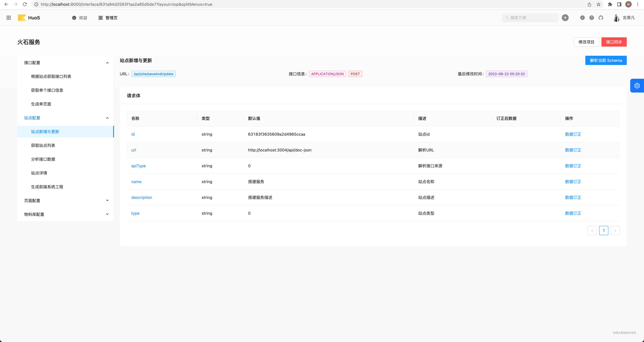Screen dimensions: 644x342
Task: Select 获取站点列表 in the sidebar
Action: [43, 146]
